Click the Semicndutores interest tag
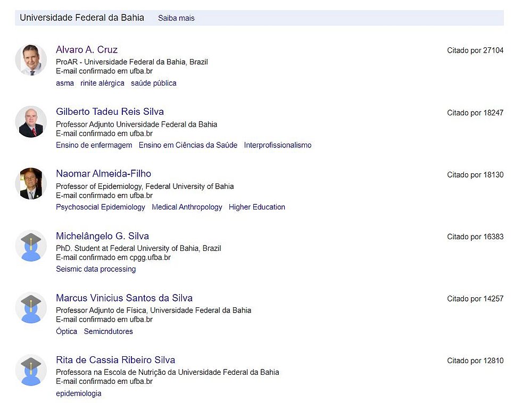 pos(108,331)
